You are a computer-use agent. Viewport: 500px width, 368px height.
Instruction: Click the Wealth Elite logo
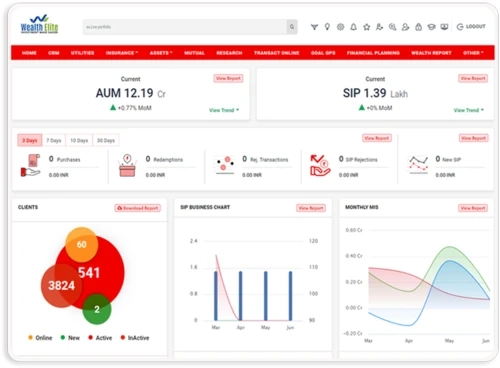click(39, 24)
